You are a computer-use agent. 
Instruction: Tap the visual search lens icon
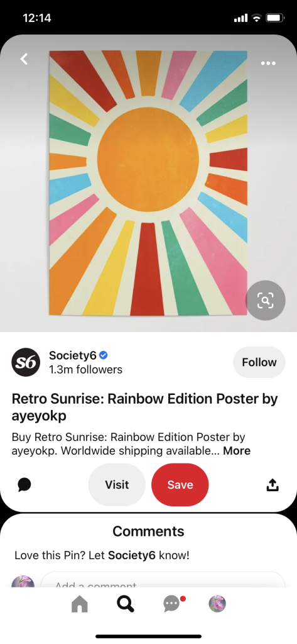(x=266, y=301)
